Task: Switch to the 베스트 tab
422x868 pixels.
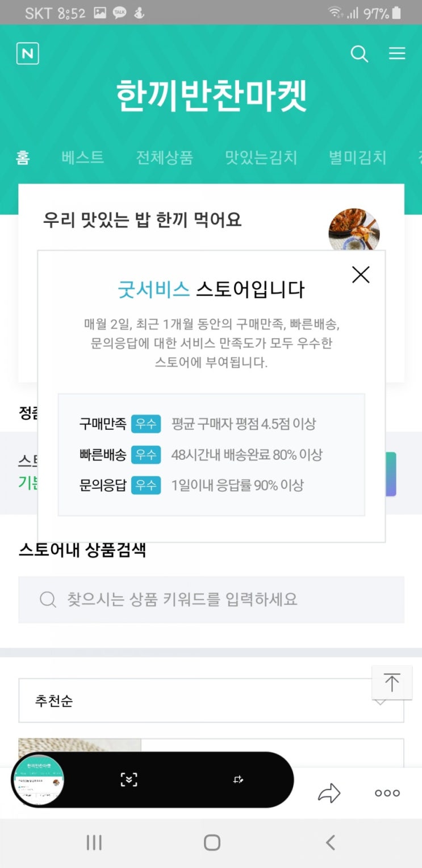Action: pos(83,157)
